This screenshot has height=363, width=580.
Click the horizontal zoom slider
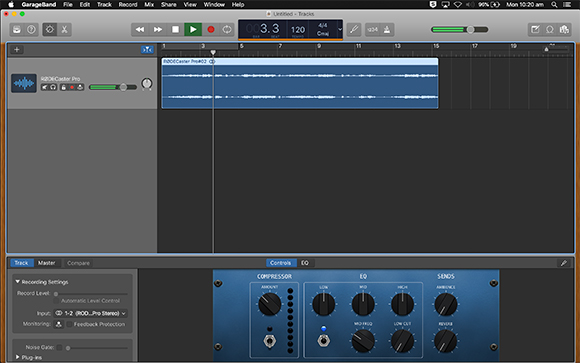coord(556,49)
